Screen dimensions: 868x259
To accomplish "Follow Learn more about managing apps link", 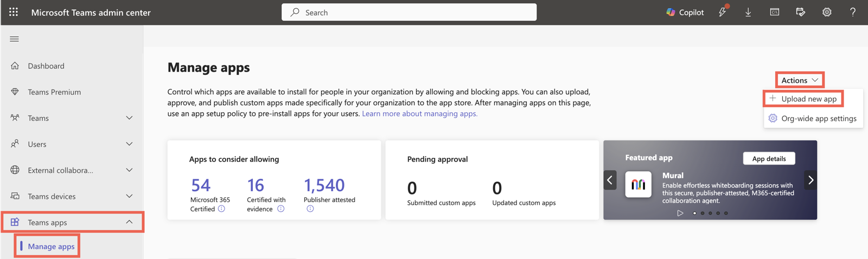I will (419, 113).
